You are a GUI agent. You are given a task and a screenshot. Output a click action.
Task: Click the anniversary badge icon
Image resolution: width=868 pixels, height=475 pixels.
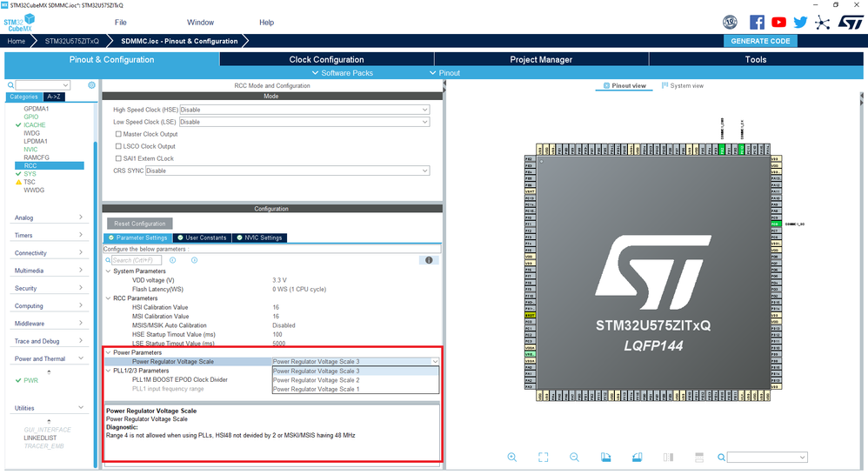731,22
